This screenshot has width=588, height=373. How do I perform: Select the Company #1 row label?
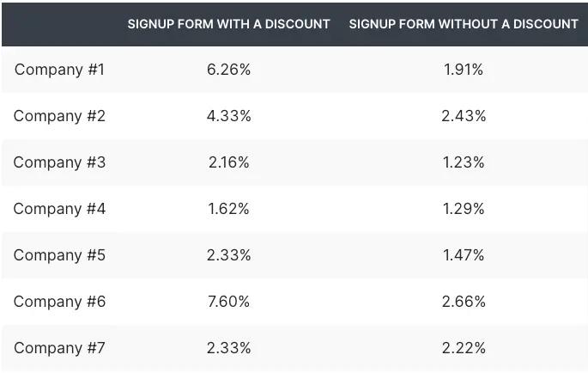59,70
